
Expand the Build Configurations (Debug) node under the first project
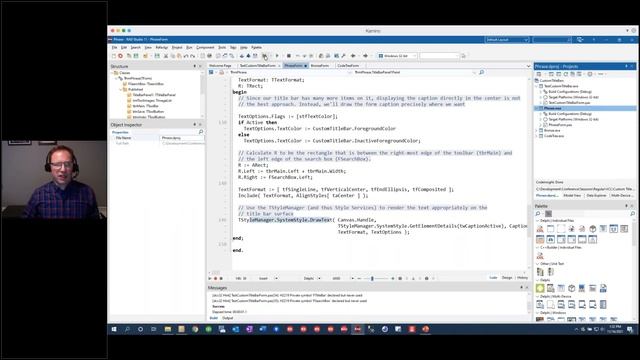tap(541, 92)
